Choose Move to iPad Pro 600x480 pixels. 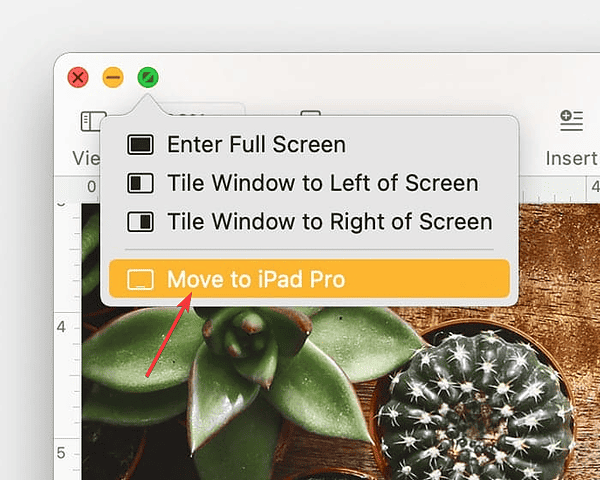click(x=255, y=279)
